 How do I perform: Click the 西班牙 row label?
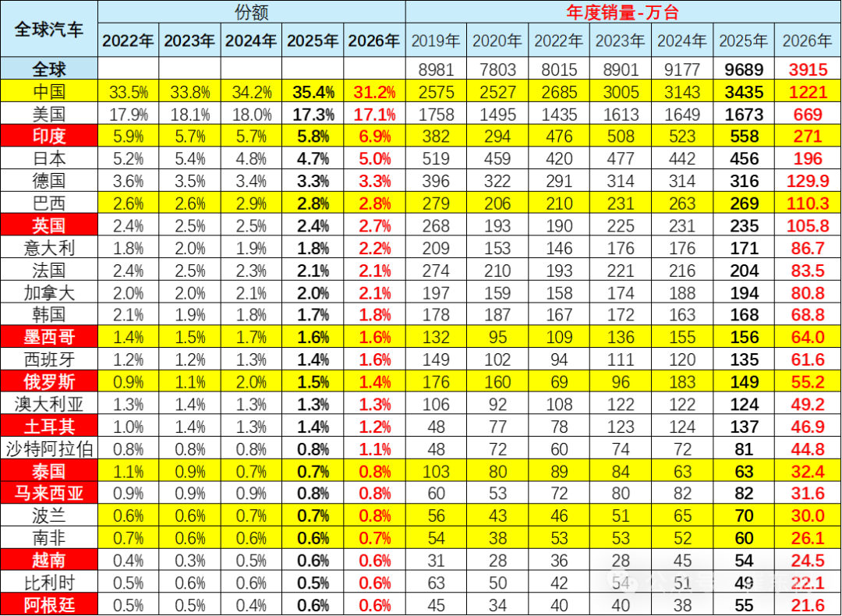click(x=49, y=359)
